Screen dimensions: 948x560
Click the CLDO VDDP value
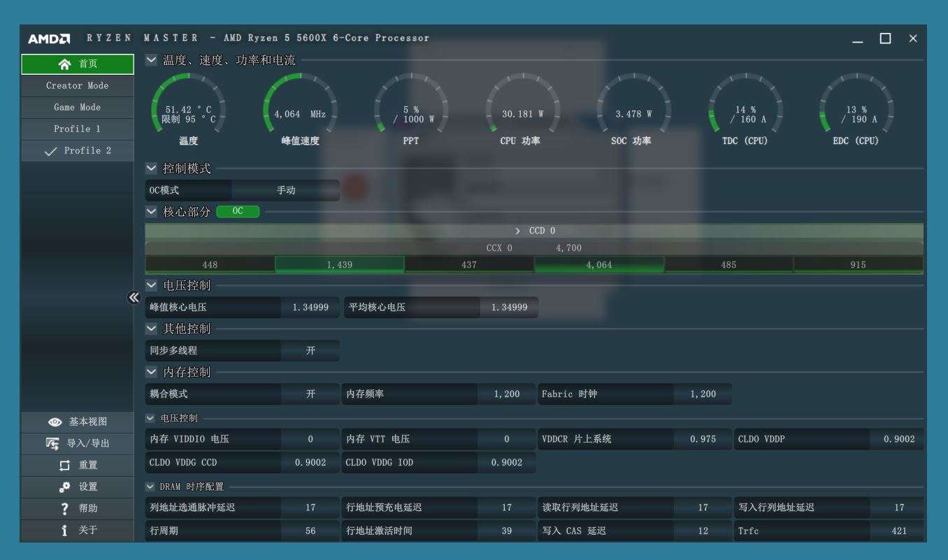898,439
